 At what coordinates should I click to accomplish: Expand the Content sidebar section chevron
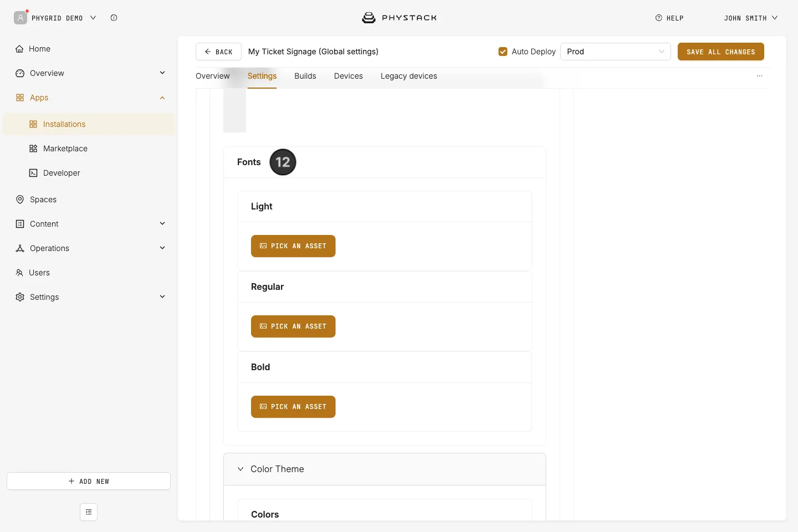(x=162, y=224)
